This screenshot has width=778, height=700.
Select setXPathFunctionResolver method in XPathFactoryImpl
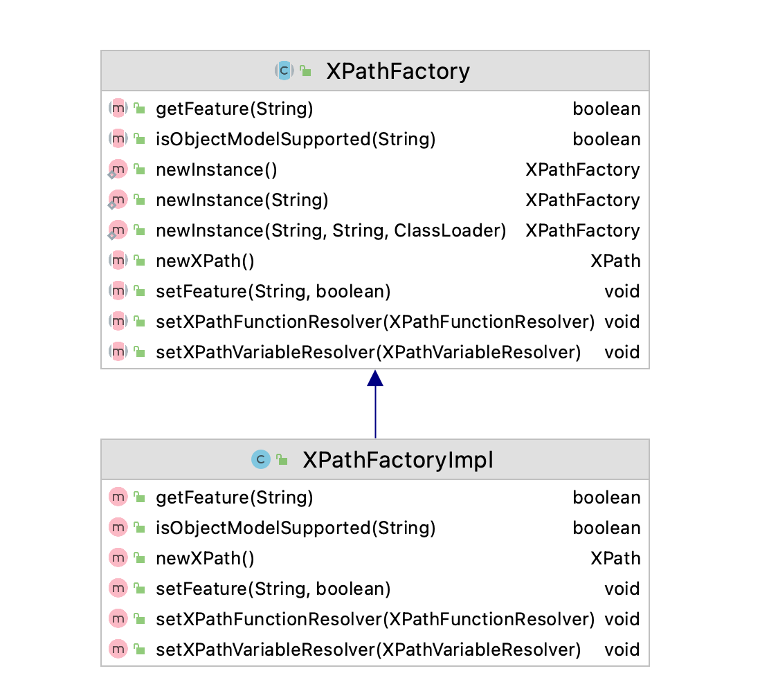tap(375, 619)
